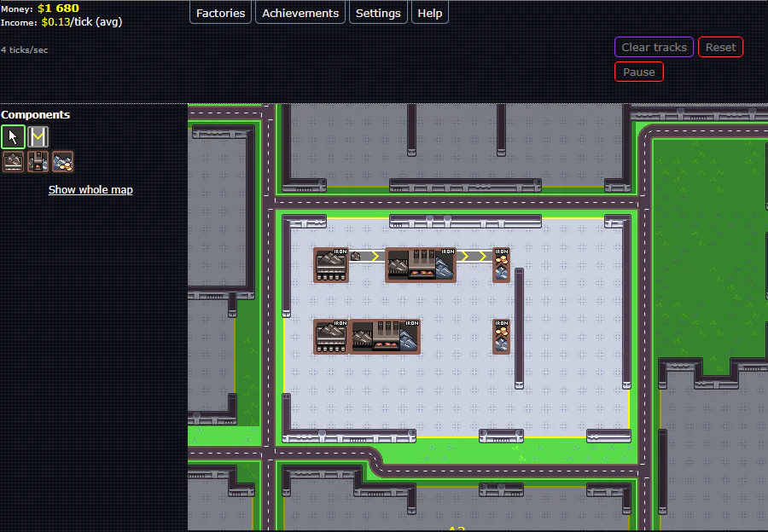768x532 pixels.
Task: Open the Factories menu
Action: click(x=220, y=13)
